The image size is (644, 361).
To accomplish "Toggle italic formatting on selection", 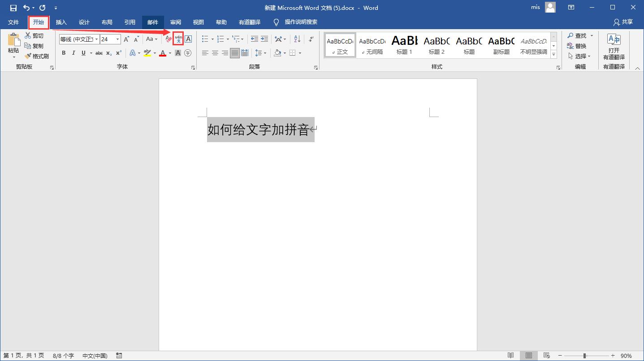I will coord(73,53).
